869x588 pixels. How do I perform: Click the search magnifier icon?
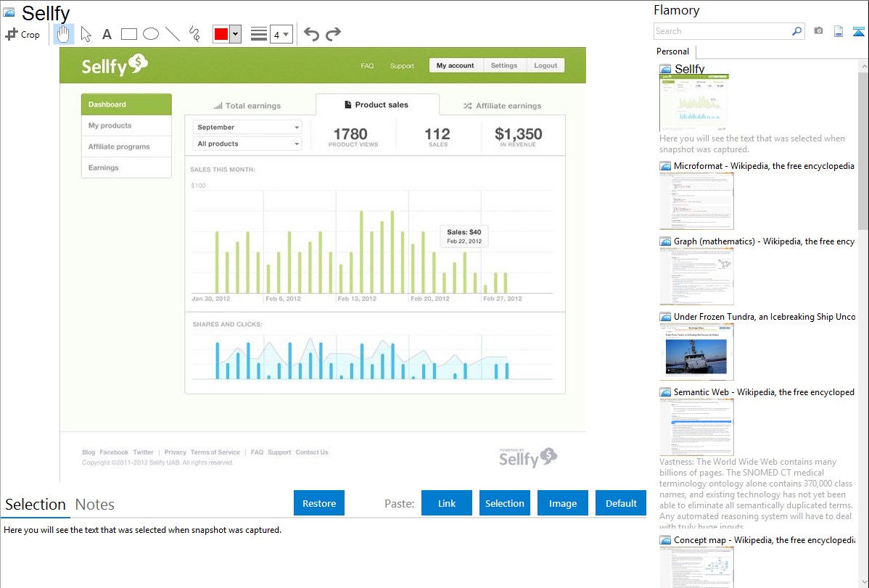[x=796, y=31]
